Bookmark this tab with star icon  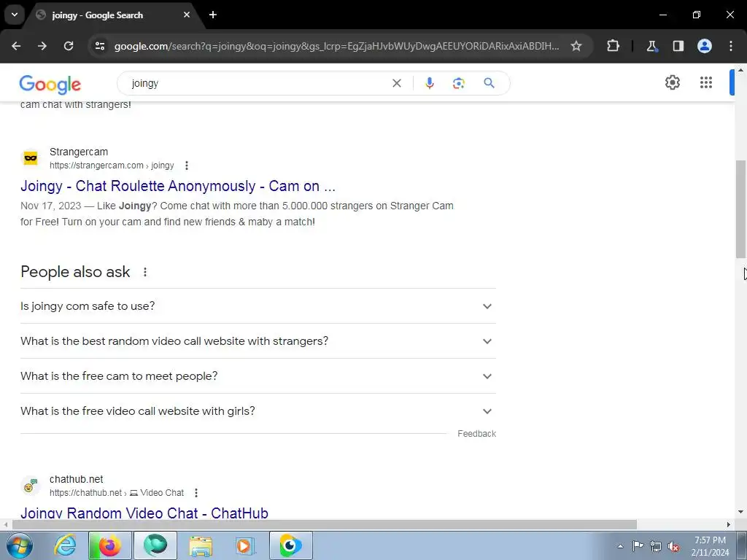[576, 46]
